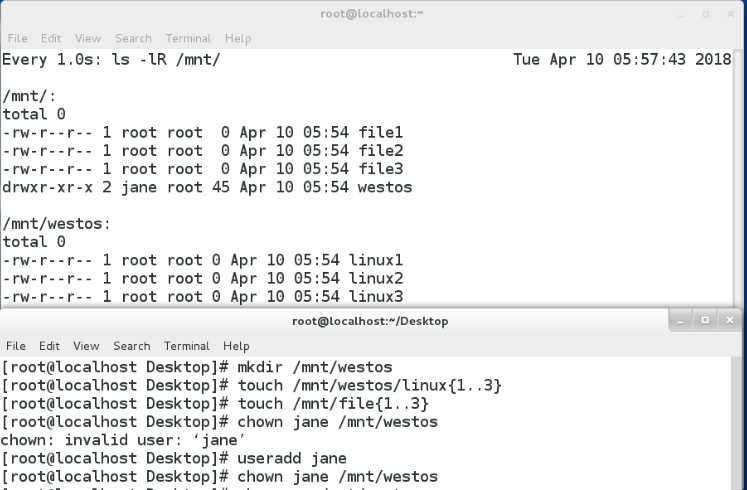Open View menu in Desktop terminal window
Viewport: 747px width, 490px height.
pos(86,346)
